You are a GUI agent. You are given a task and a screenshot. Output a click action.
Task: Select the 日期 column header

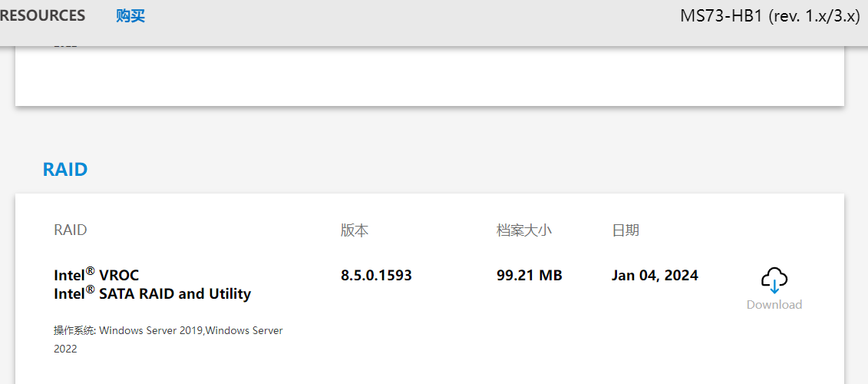625,230
